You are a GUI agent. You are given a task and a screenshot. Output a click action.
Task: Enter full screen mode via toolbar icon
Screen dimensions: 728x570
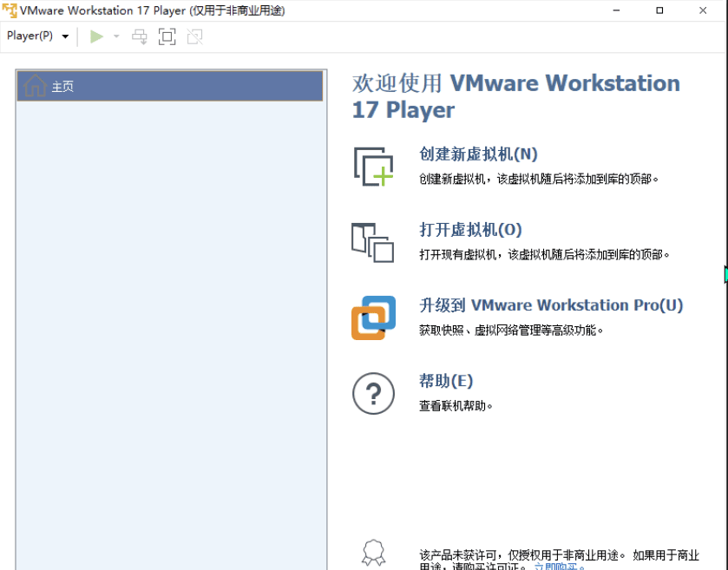[x=167, y=36]
